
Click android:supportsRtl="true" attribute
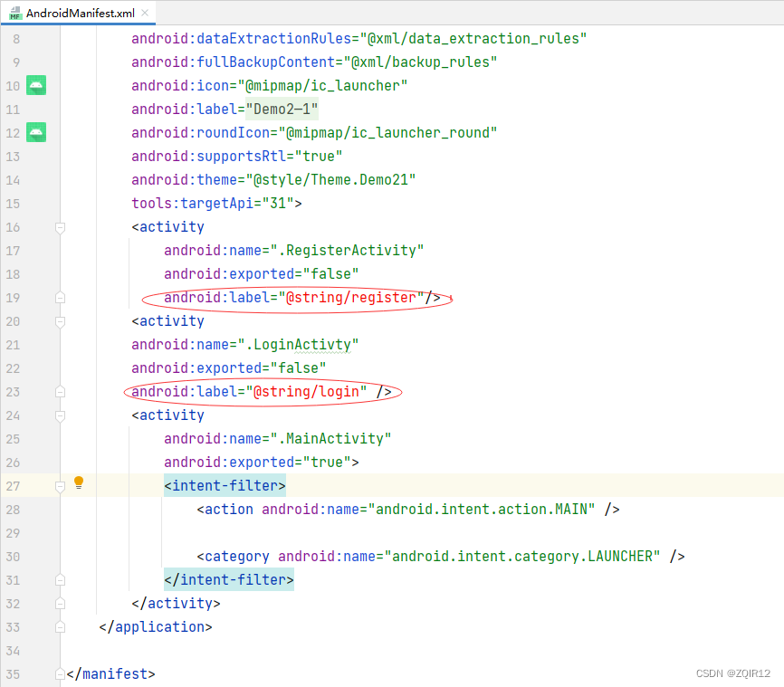click(x=237, y=156)
